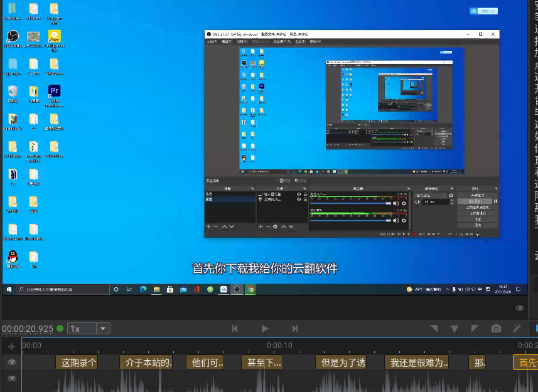Toggle the eye icon under the video preview
This screenshot has width=538, height=392.
pyautogui.click(x=520, y=308)
